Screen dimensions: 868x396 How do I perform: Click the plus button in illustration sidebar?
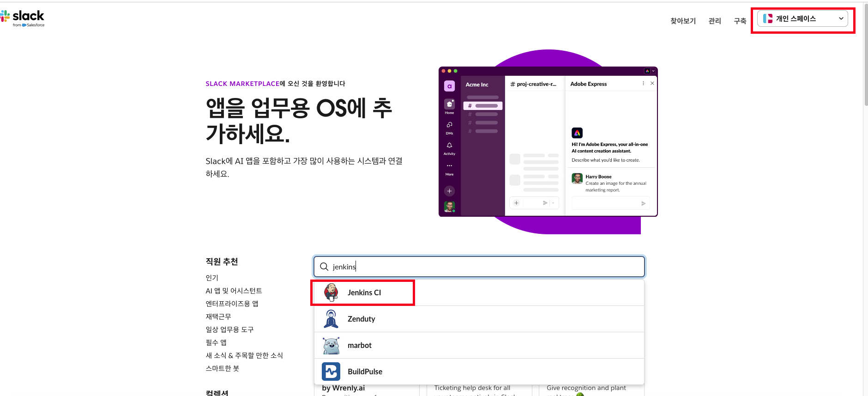click(449, 191)
